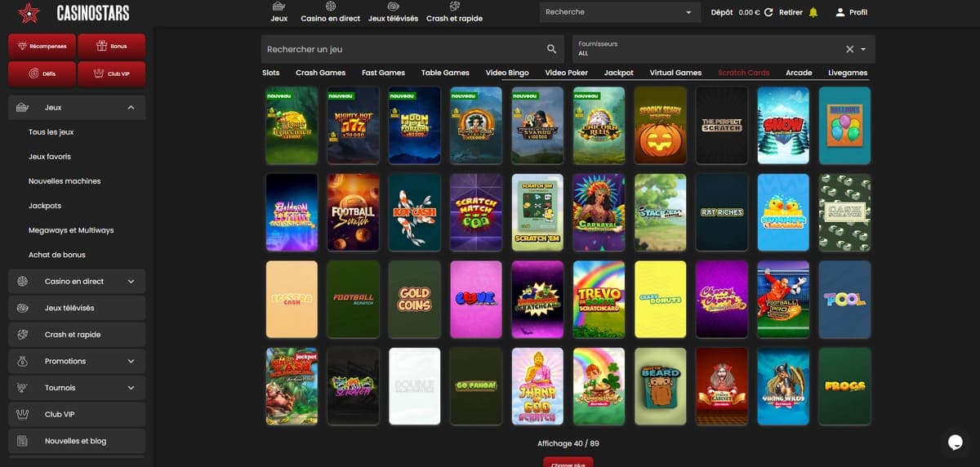Click the Crash et rapide sidebar icon
The width and height of the screenshot is (980, 467).
(22, 335)
